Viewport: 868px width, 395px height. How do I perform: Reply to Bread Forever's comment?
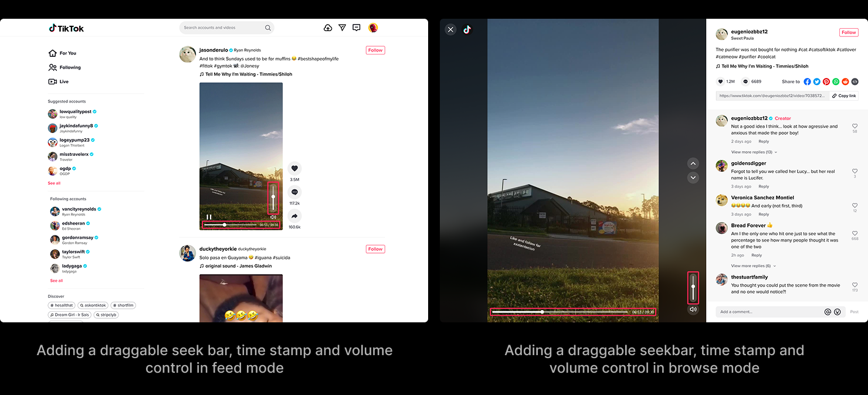pos(757,255)
